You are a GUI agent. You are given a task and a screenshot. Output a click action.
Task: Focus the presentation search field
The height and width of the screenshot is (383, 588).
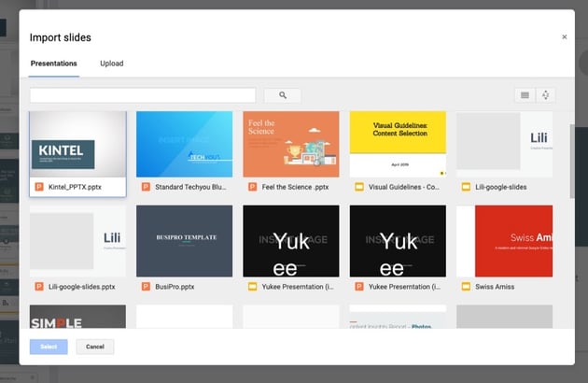click(143, 95)
